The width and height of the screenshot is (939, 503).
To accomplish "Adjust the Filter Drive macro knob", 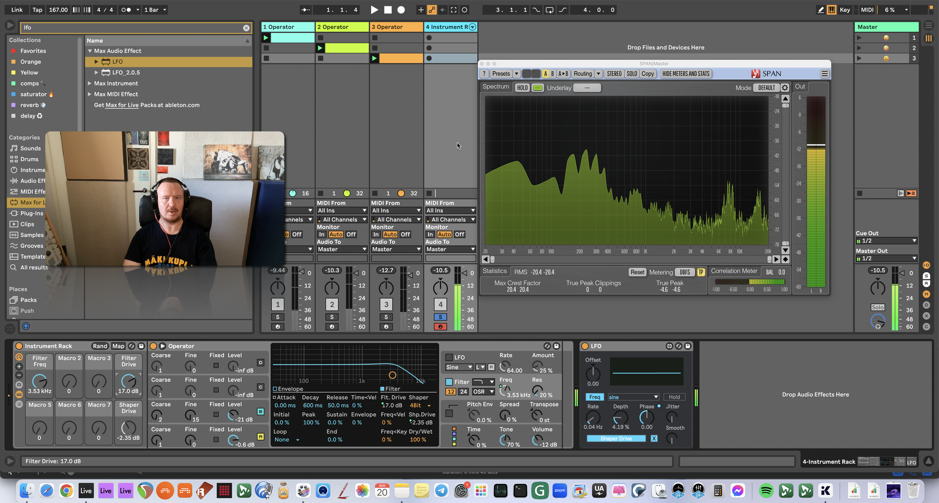I will [129, 381].
